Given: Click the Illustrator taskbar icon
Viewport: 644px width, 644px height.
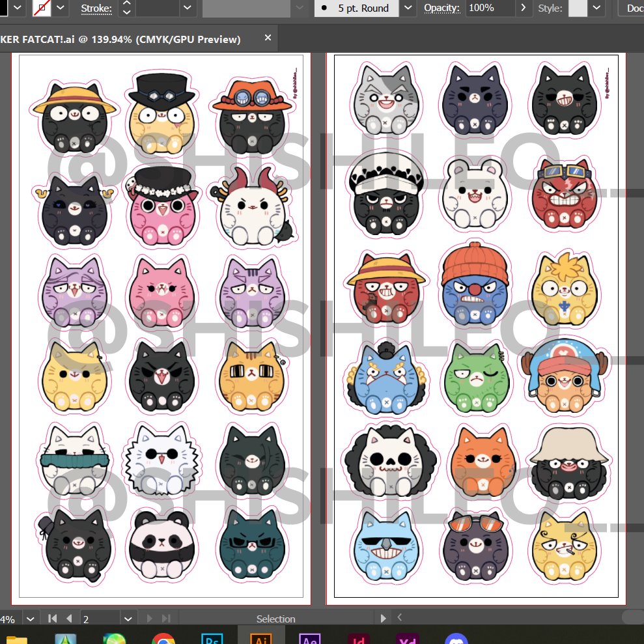Looking at the screenshot, I should (261, 639).
